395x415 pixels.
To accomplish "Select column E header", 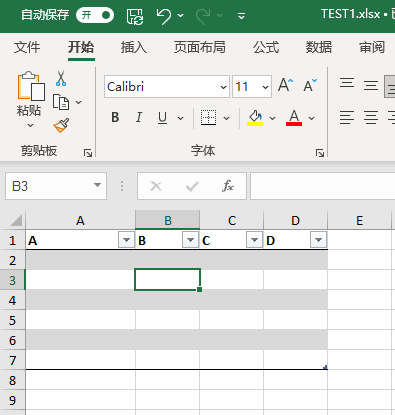I will click(359, 220).
